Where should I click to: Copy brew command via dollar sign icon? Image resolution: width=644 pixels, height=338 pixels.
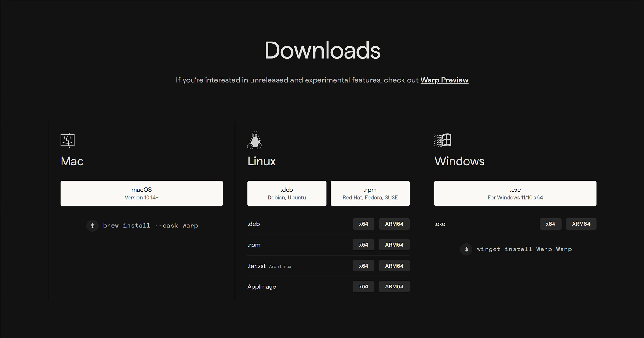(x=92, y=226)
